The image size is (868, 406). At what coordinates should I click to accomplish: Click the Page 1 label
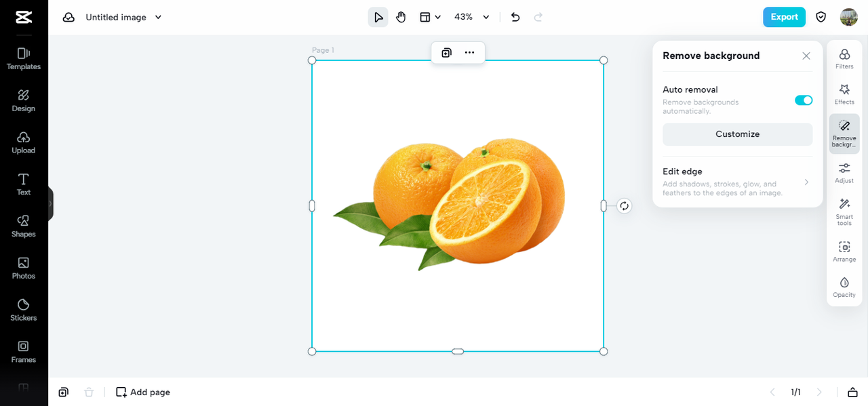tap(323, 50)
